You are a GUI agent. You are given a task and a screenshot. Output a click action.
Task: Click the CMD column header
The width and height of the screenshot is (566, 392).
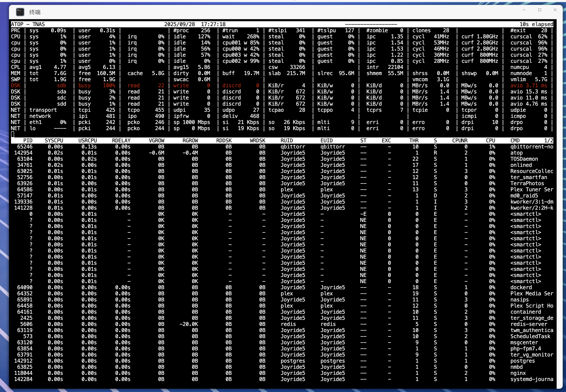tap(515, 141)
